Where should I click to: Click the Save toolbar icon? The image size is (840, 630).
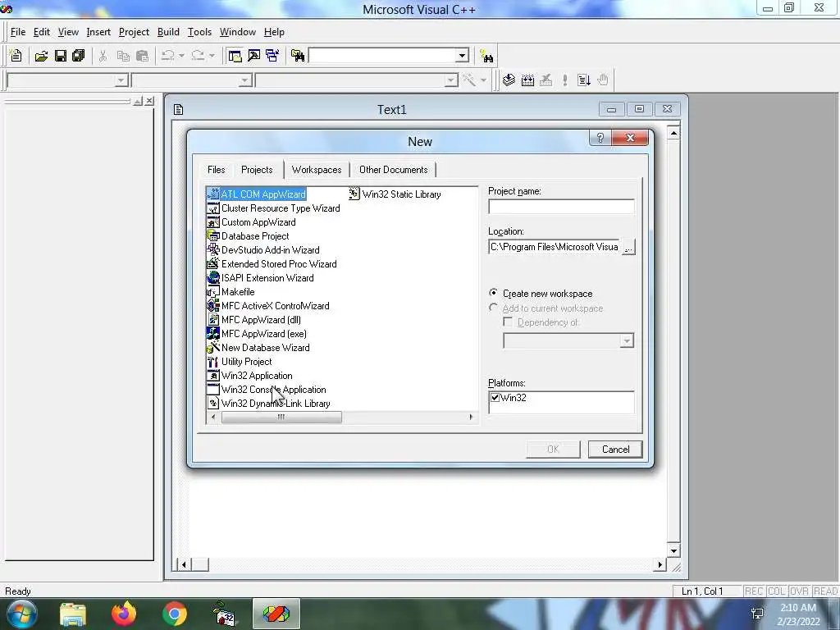point(60,55)
